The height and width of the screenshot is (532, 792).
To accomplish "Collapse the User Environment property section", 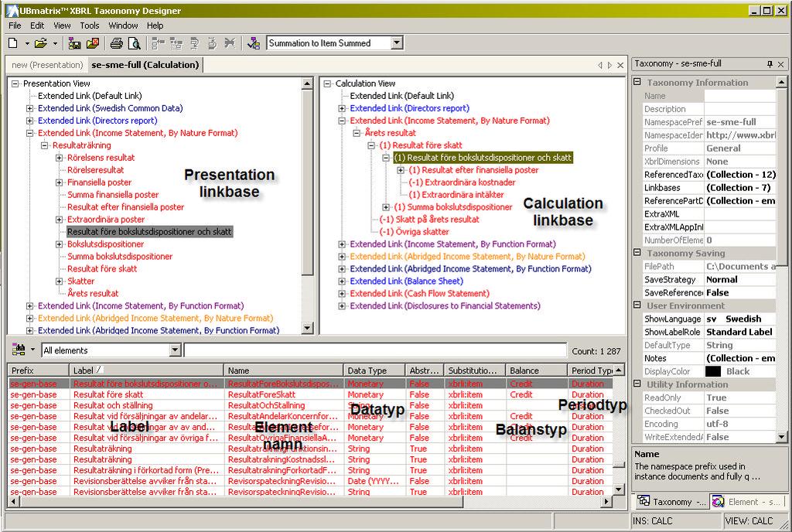I will point(637,305).
